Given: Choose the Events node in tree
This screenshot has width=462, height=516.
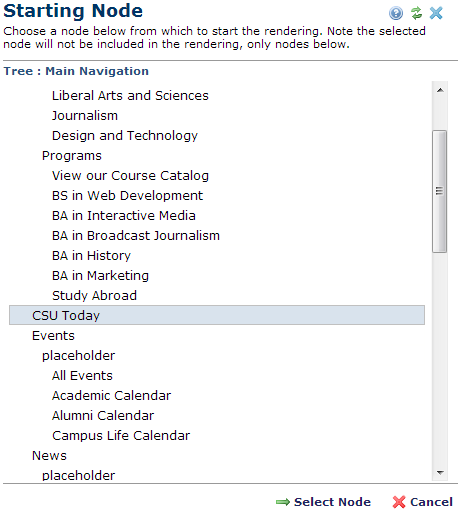Looking at the screenshot, I should (x=53, y=335).
